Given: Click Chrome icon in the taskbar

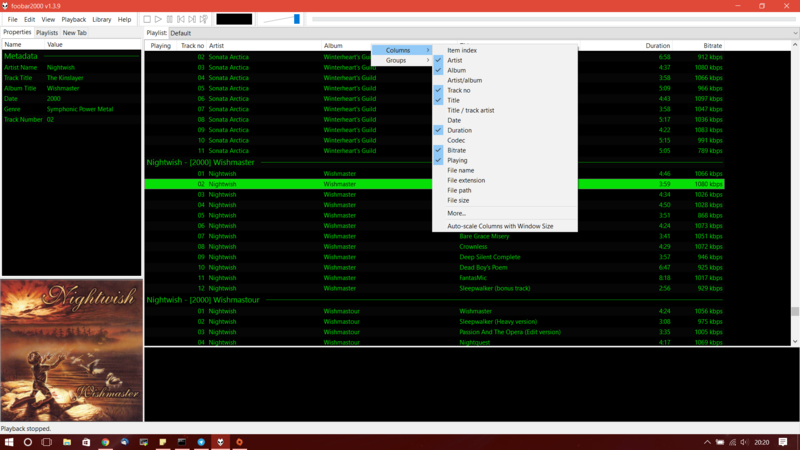Looking at the screenshot, I should coord(105,441).
